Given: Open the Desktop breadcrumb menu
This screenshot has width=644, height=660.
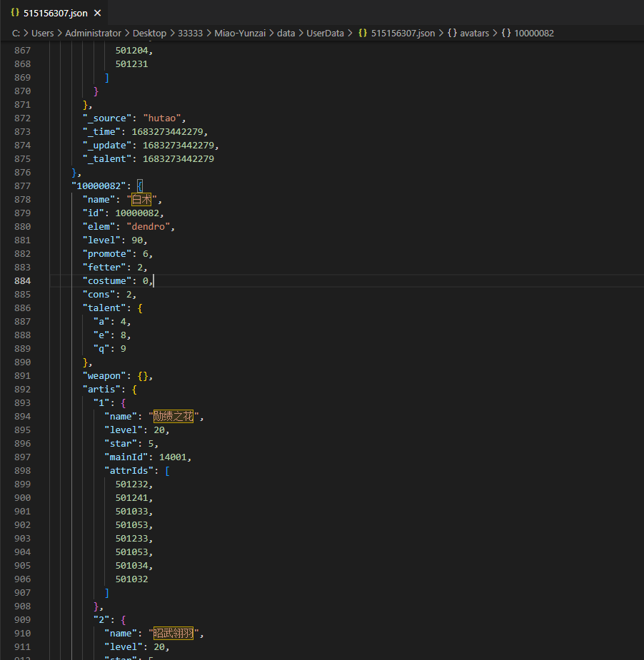Looking at the screenshot, I should tap(149, 33).
